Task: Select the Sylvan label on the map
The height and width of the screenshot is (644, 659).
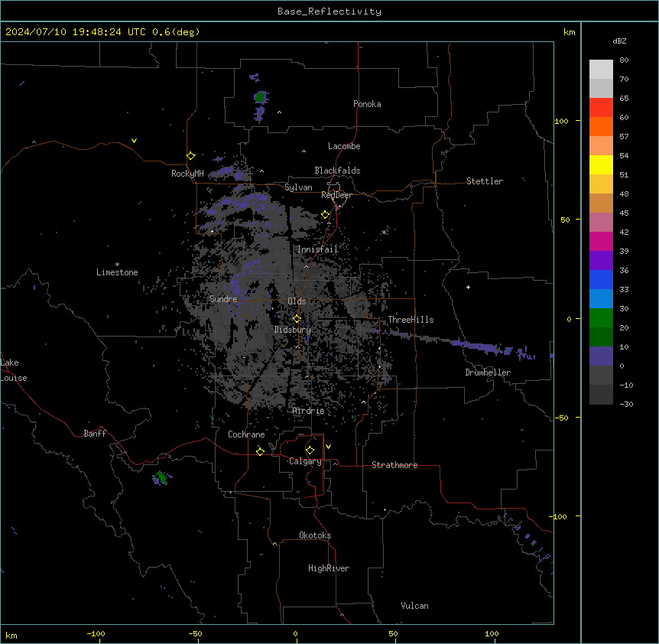Action: tap(298, 187)
